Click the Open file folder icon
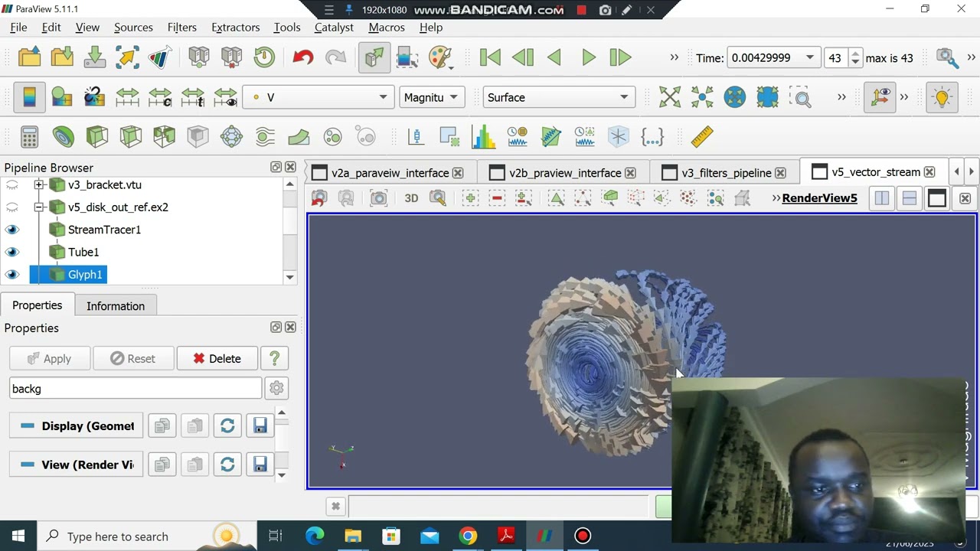 tap(29, 57)
